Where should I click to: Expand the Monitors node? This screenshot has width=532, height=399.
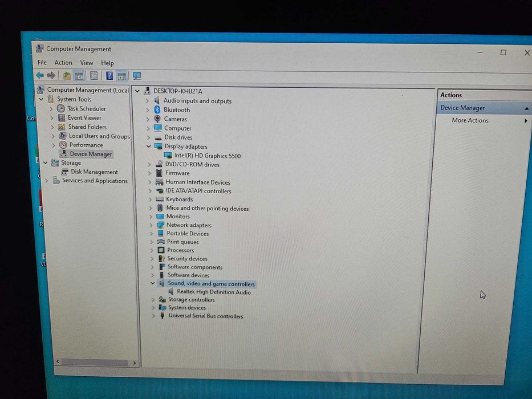tap(151, 217)
